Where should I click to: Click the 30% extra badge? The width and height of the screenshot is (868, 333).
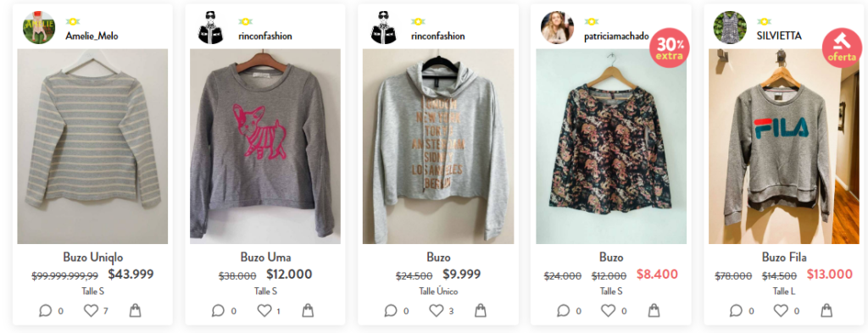coord(670,47)
